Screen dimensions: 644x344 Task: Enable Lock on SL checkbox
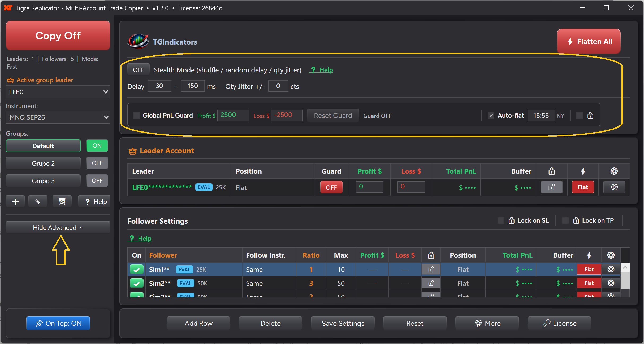(x=501, y=220)
